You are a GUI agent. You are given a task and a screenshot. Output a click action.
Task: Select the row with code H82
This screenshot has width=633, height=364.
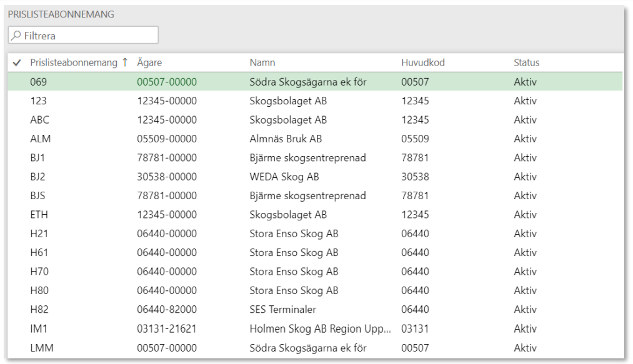pyautogui.click(x=315, y=309)
